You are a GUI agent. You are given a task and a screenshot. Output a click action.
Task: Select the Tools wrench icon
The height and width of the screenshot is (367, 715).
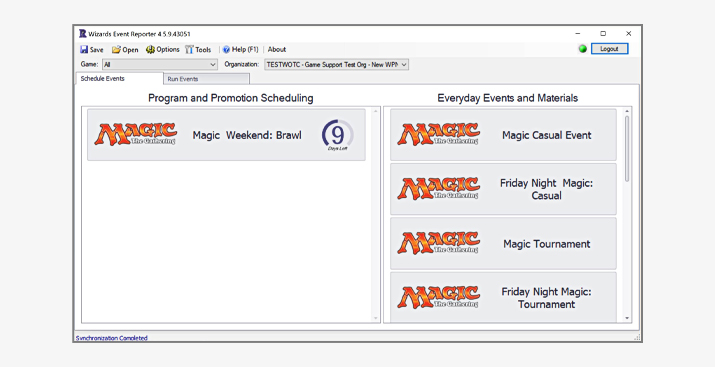click(189, 50)
